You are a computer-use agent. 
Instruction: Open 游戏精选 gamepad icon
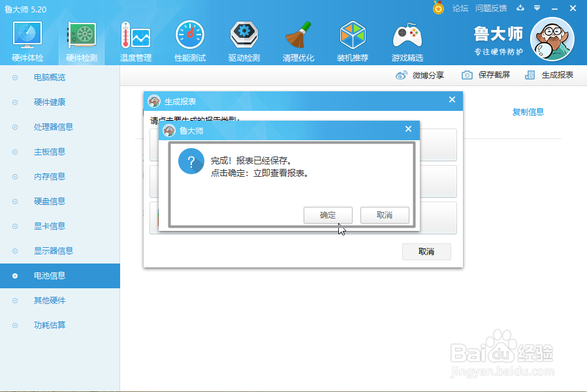pyautogui.click(x=407, y=35)
